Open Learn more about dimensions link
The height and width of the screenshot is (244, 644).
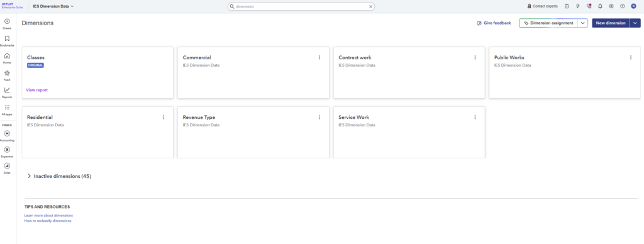click(x=48, y=215)
